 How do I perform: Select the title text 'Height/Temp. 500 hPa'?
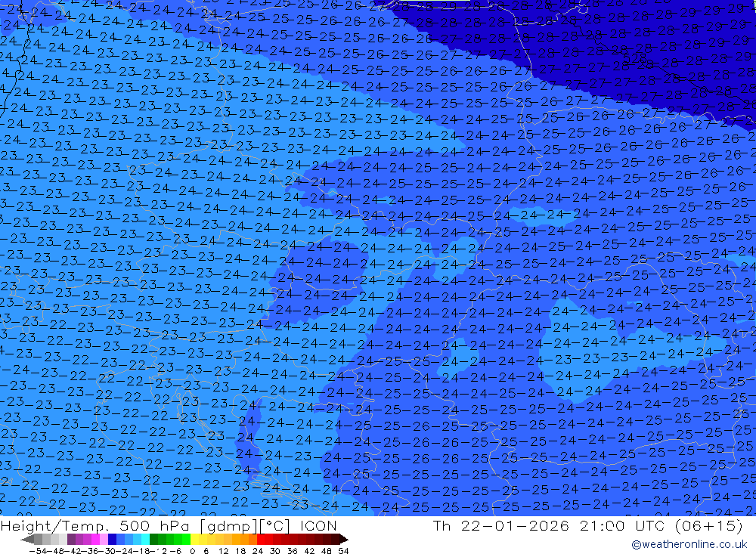97,525
